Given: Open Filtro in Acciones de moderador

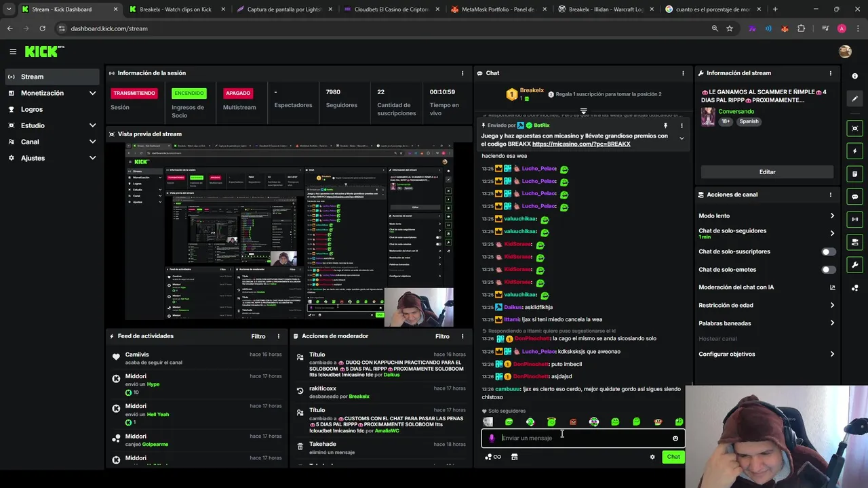Looking at the screenshot, I should pos(442,336).
